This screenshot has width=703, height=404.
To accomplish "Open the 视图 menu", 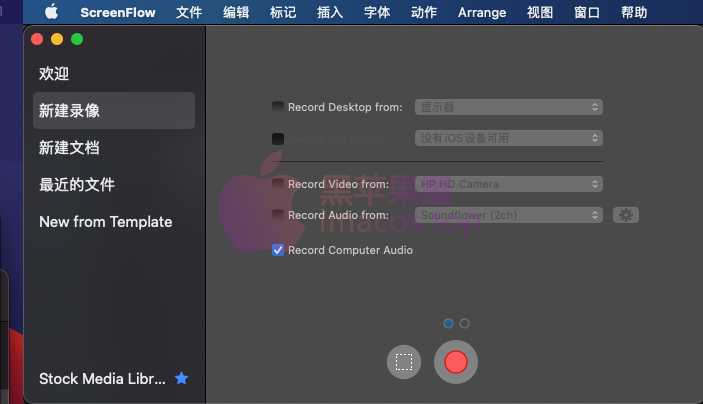I will point(540,13).
